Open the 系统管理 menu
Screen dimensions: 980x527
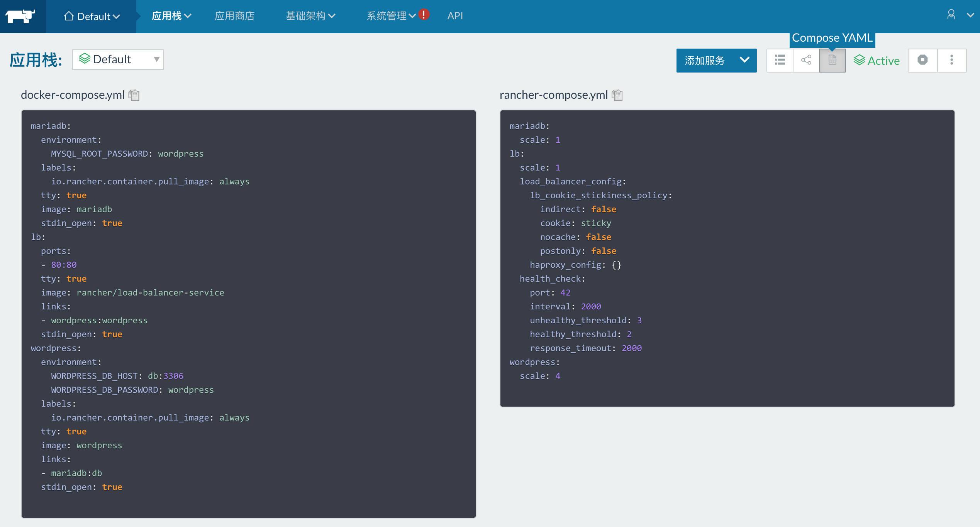(x=391, y=16)
